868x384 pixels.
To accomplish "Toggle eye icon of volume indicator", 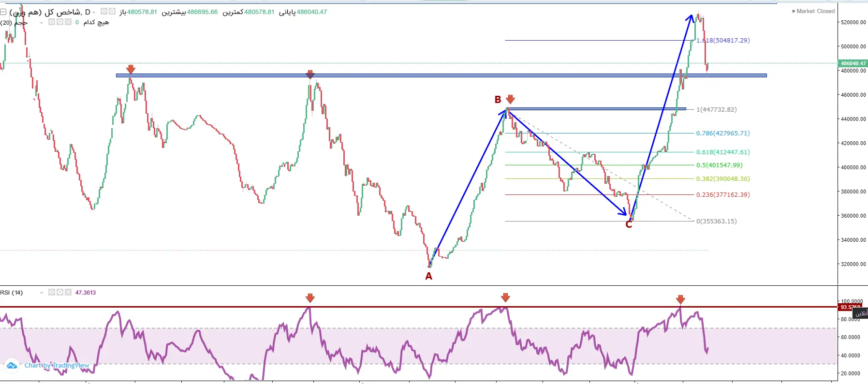I will tap(52, 22).
